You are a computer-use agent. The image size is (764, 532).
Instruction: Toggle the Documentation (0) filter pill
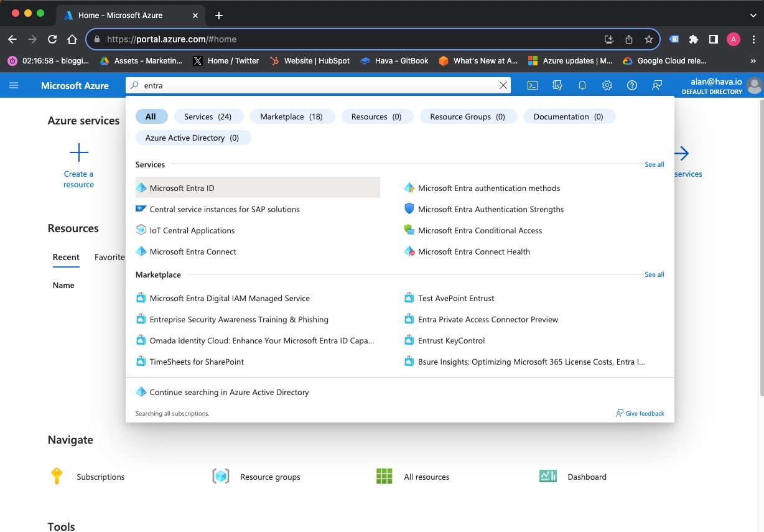(x=568, y=117)
